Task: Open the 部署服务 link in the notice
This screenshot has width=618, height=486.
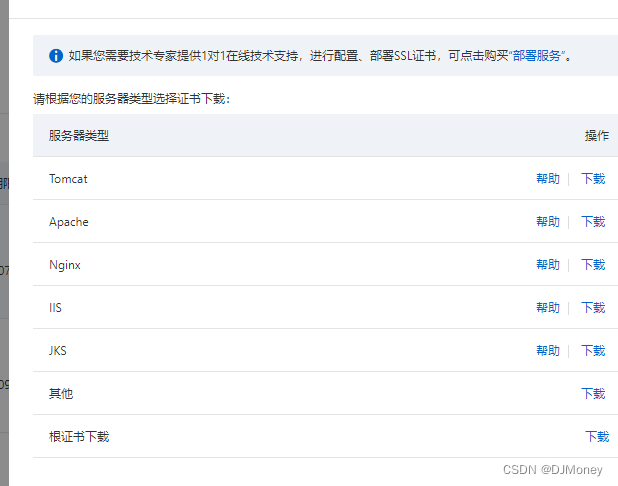Action: pos(536,56)
